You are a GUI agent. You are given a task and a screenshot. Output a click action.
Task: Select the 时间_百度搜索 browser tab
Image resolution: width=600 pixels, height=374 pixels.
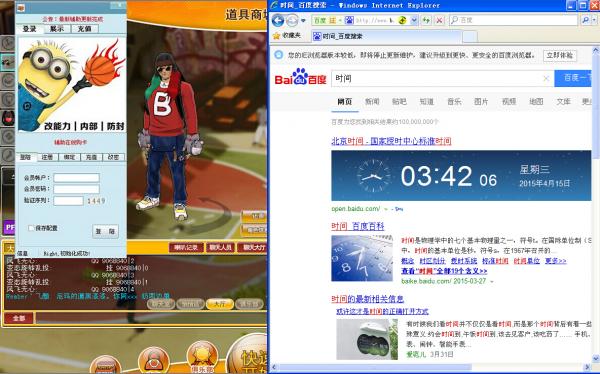pyautogui.click(x=386, y=36)
